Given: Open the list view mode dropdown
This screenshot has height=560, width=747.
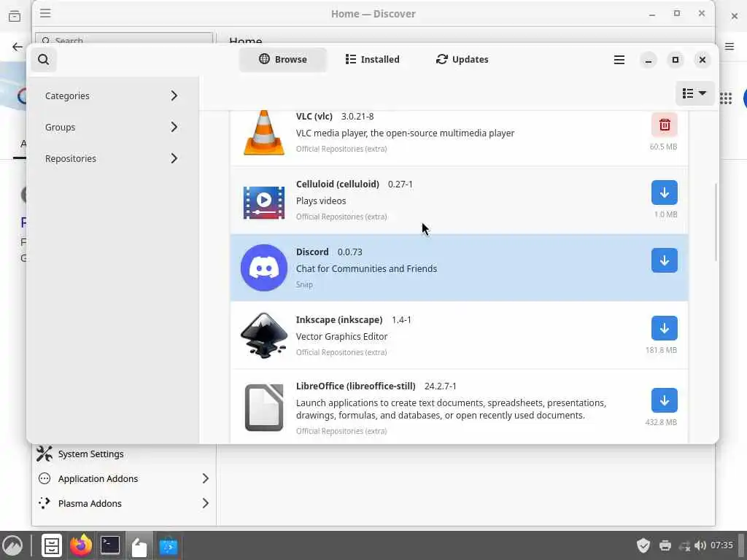Looking at the screenshot, I should click(x=694, y=93).
